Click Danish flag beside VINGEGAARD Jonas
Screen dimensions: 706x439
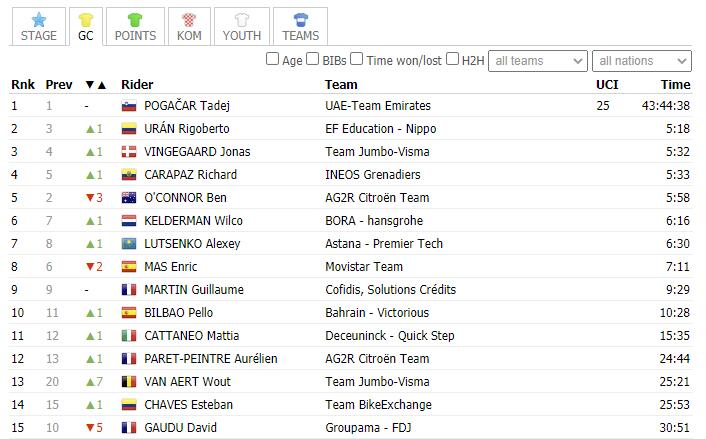point(129,152)
